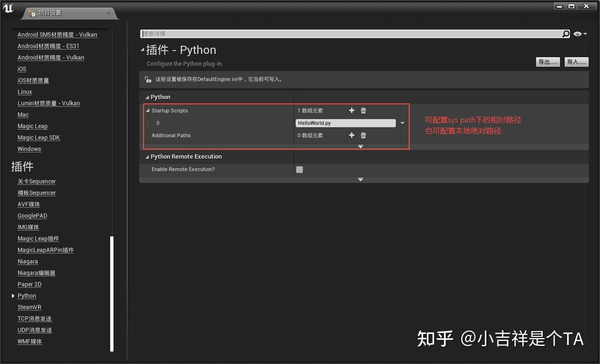The width and height of the screenshot is (600, 364).
Task: Click inside the 搜索详情 search field
Action: [334, 33]
